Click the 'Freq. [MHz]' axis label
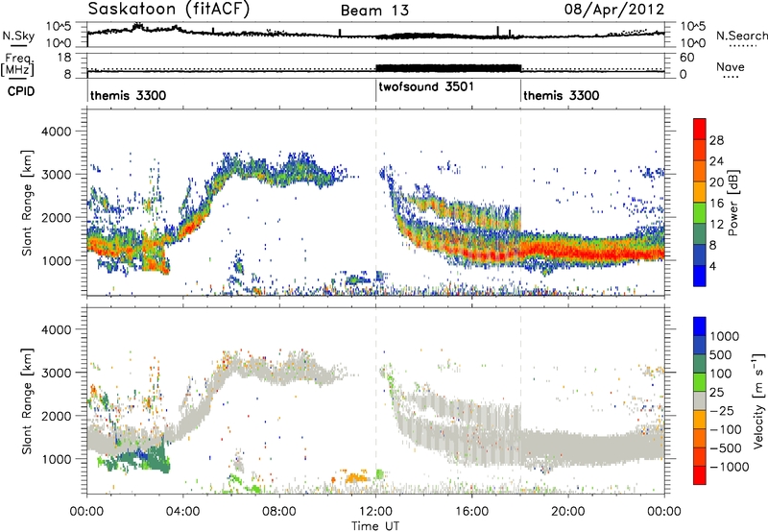Screen dimensions: 768x532 pyautogui.click(x=17, y=65)
